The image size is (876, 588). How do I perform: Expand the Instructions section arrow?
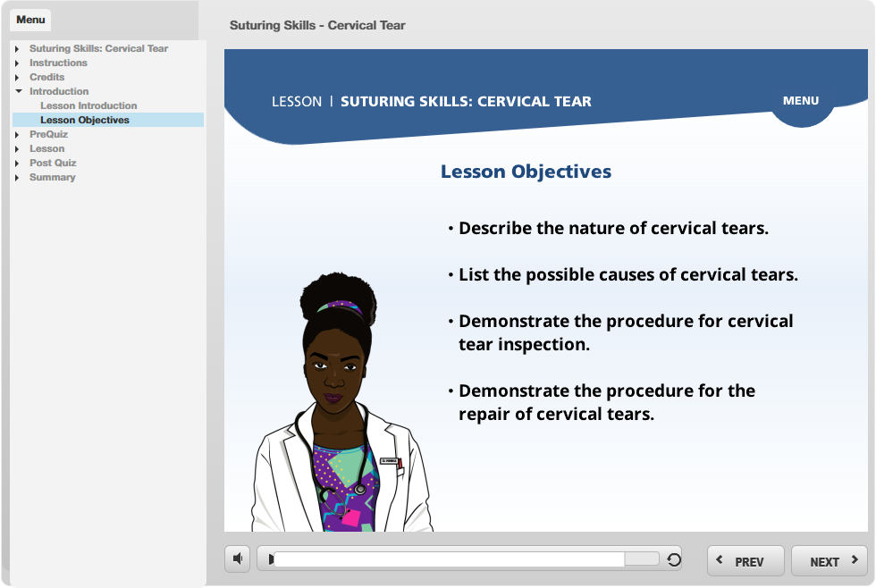[18, 63]
